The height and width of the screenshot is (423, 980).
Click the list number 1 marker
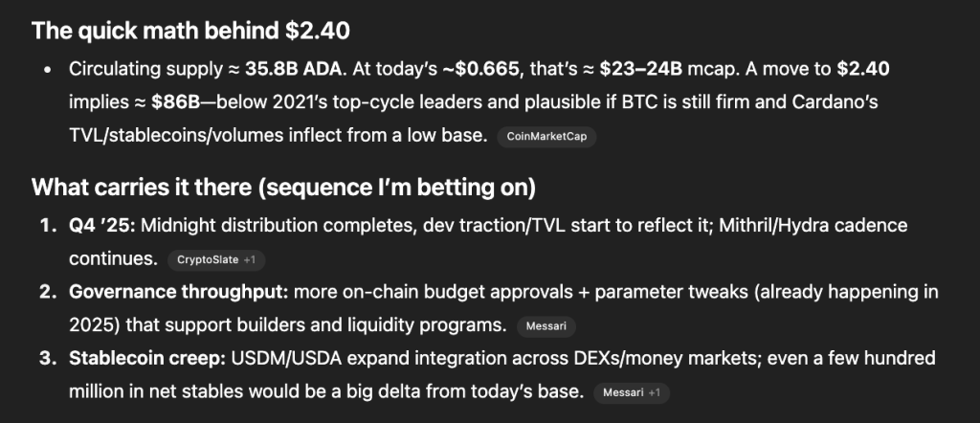47,226
